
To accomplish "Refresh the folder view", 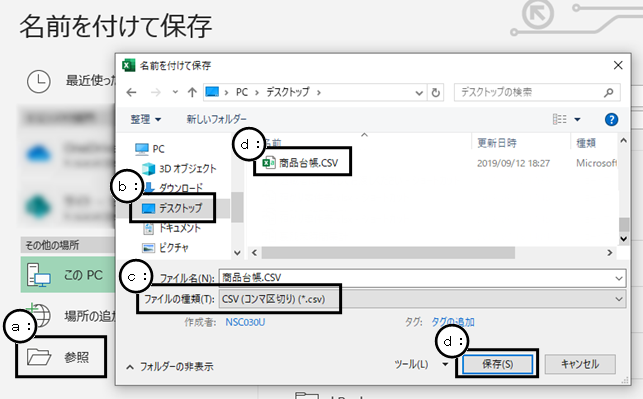I will pyautogui.click(x=436, y=93).
